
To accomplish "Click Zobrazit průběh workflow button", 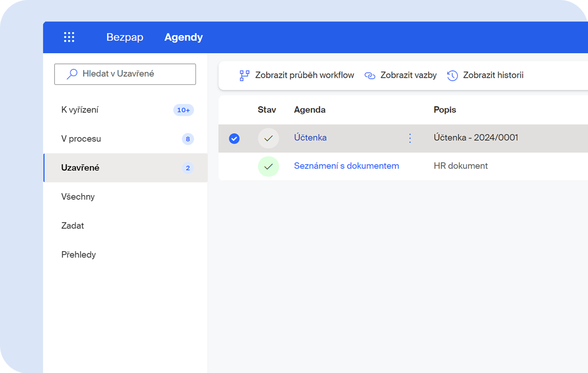I will [297, 75].
